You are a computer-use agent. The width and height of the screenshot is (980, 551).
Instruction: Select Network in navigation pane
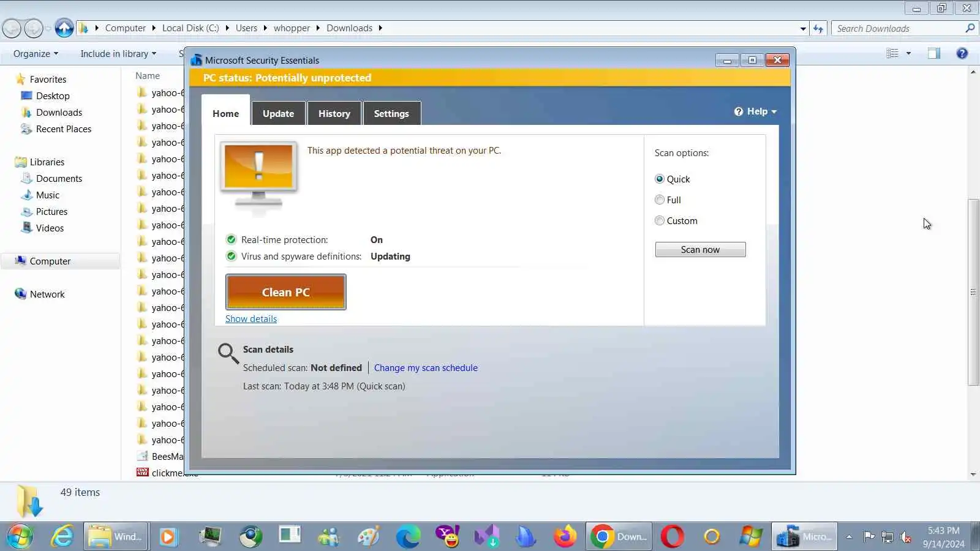click(x=47, y=294)
